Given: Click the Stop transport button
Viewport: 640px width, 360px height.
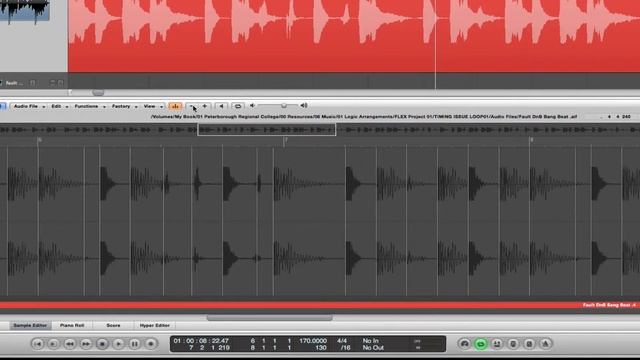Looking at the screenshot, I should pyautogui.click(x=102, y=344).
